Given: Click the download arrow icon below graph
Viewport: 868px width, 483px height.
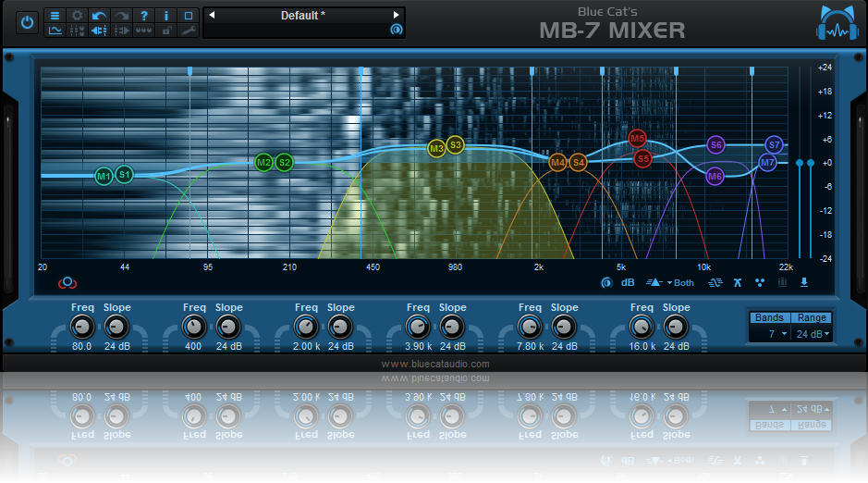Looking at the screenshot, I should 804,283.
